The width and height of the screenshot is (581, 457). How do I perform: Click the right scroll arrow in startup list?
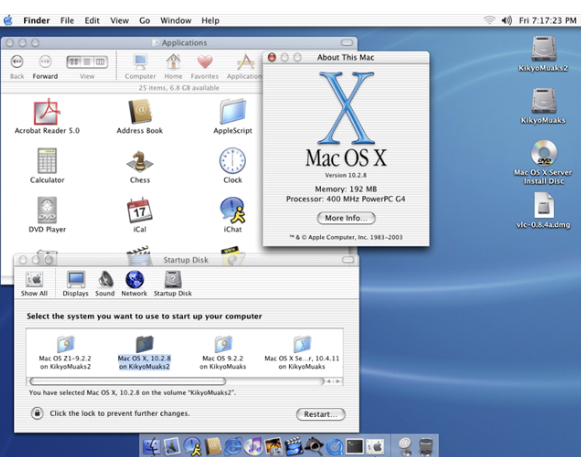click(x=338, y=381)
